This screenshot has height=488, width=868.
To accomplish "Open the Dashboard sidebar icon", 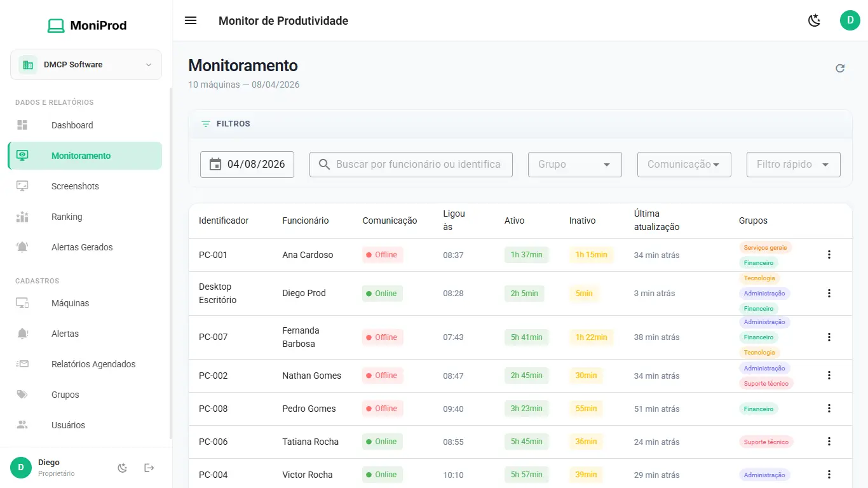I will [22, 125].
